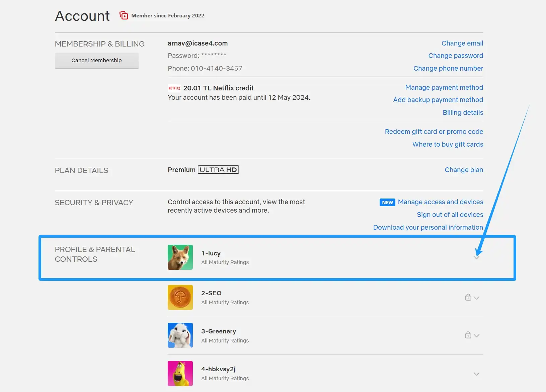Click the lock icon on 3-Greenery profile
Image resolution: width=546 pixels, height=392 pixels.
coord(468,335)
